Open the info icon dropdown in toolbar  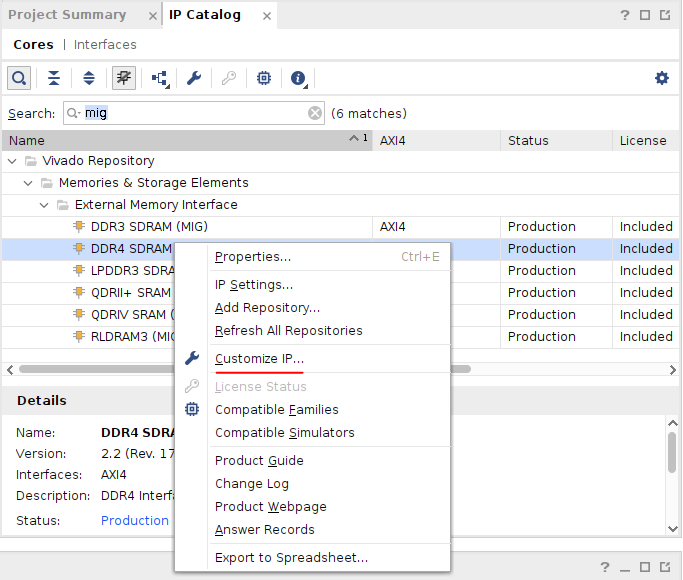click(x=299, y=78)
